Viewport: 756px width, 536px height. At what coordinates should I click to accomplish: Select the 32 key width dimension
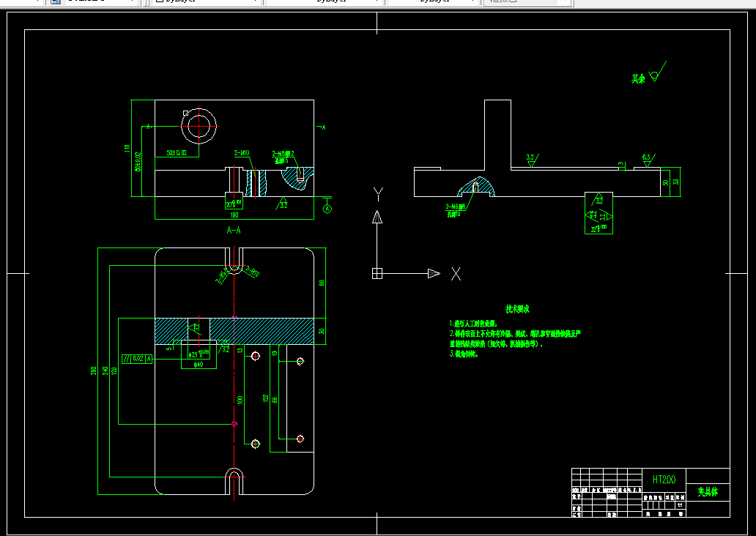598,228
